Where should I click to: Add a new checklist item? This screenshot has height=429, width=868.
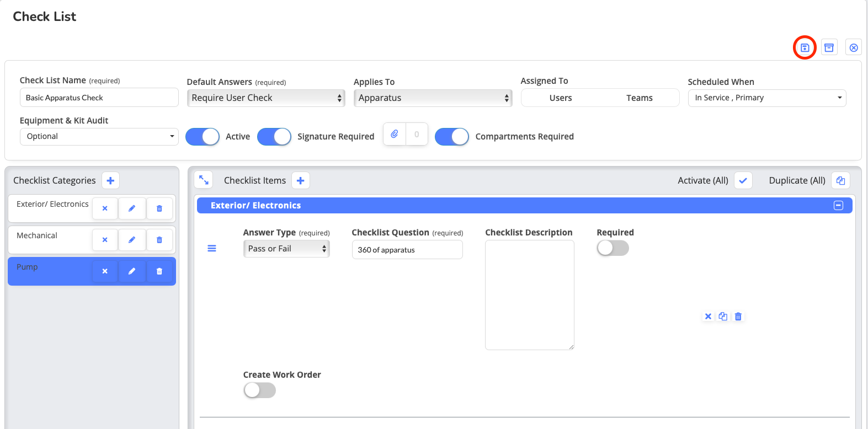301,180
